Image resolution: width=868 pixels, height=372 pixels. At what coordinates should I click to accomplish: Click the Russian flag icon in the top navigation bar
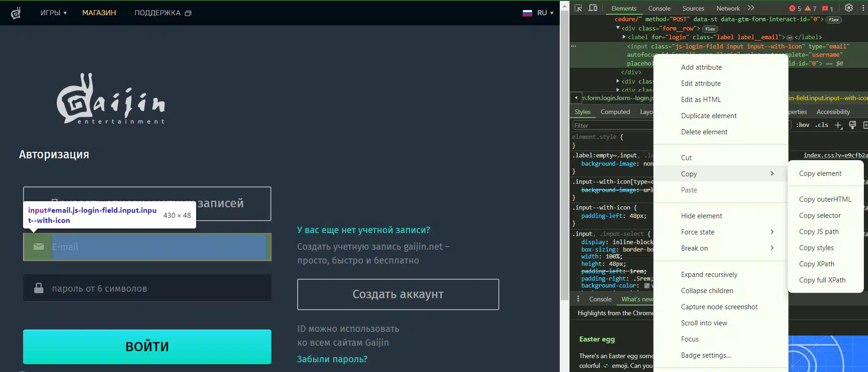coord(527,13)
